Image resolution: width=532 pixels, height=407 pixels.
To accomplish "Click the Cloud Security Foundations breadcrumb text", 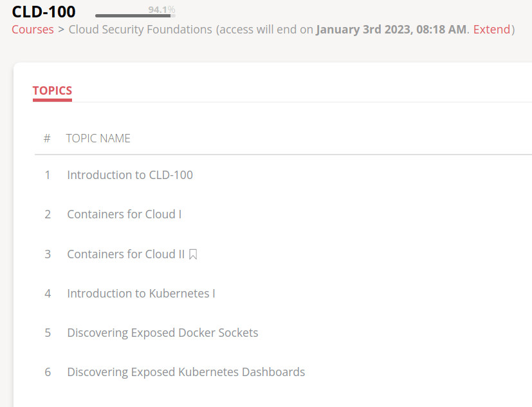I will 140,30.
